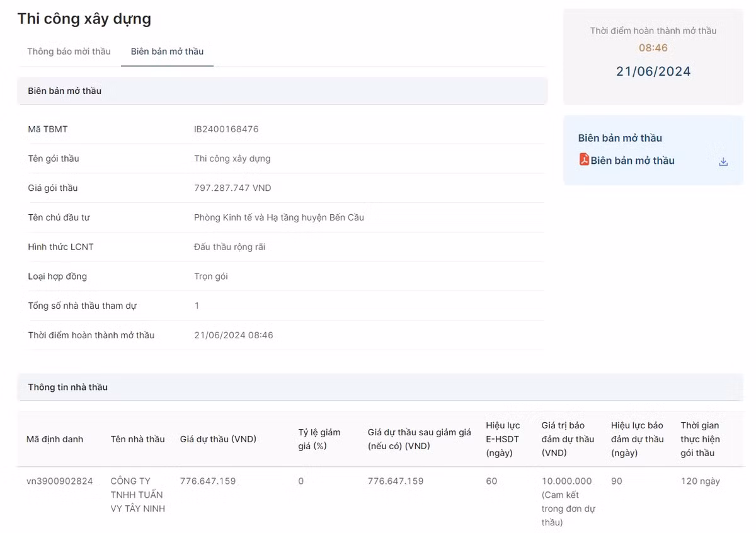Click the download icon for Biên bản mở thầu
This screenshot has height=533, width=756.
point(723,162)
